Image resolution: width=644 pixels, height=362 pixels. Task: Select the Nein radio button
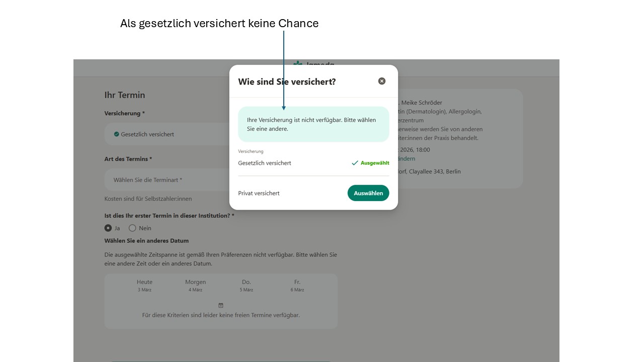132,228
